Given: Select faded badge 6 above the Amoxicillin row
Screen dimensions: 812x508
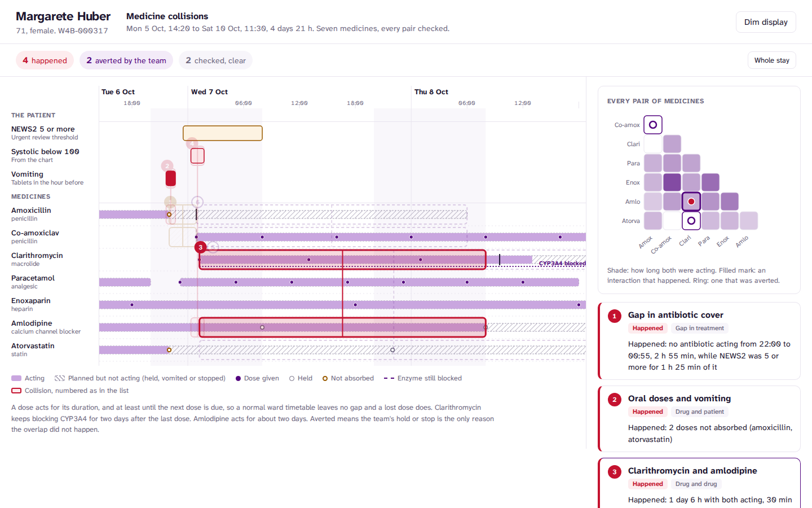Looking at the screenshot, I should [x=197, y=202].
